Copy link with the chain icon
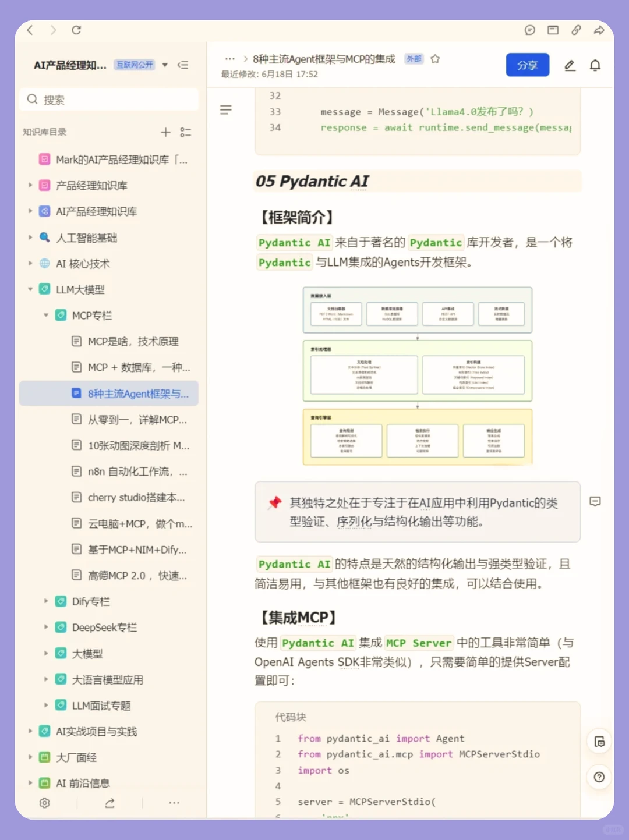Viewport: 629px width, 840px height. 576,30
